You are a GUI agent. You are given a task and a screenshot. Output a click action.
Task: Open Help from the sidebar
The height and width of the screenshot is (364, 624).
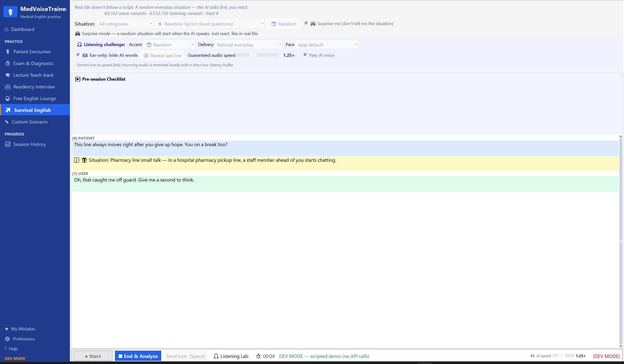[35, 349]
